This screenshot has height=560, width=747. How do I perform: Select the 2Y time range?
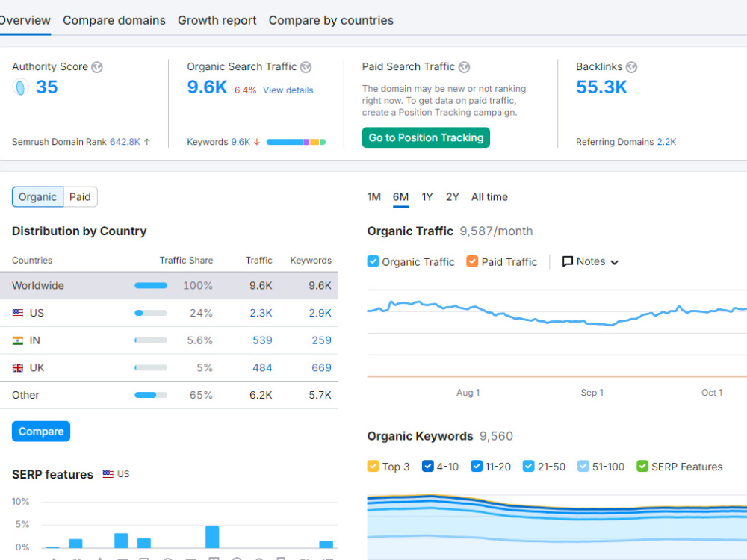coord(453,196)
